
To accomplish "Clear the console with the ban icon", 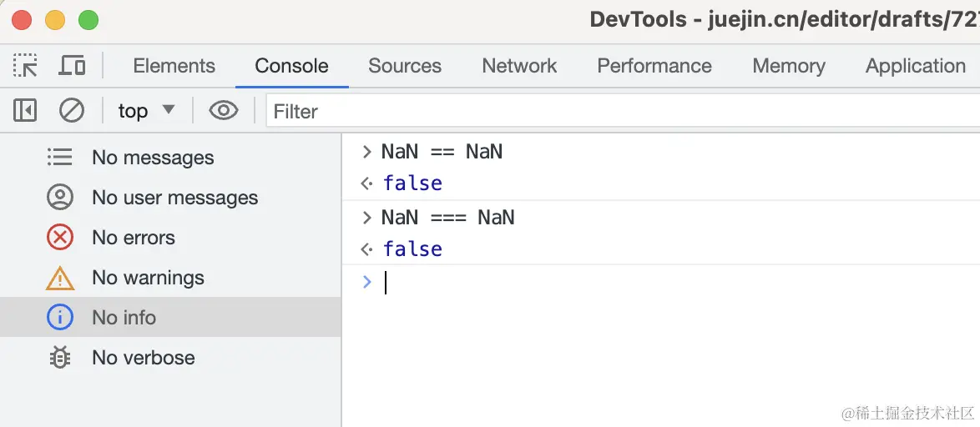I will [x=72, y=111].
